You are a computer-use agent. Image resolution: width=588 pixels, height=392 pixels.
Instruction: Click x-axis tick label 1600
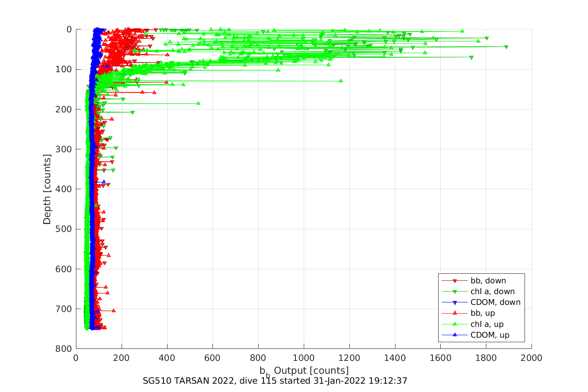click(x=440, y=358)
